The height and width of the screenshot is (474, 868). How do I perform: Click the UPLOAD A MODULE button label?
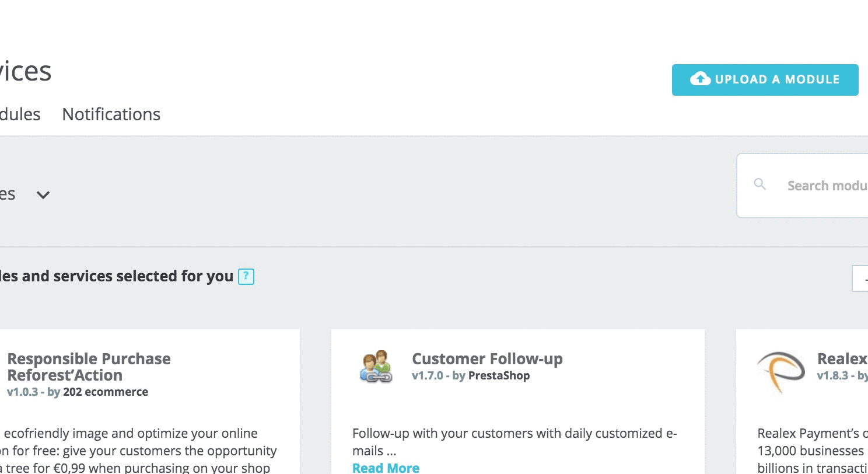pyautogui.click(x=777, y=79)
